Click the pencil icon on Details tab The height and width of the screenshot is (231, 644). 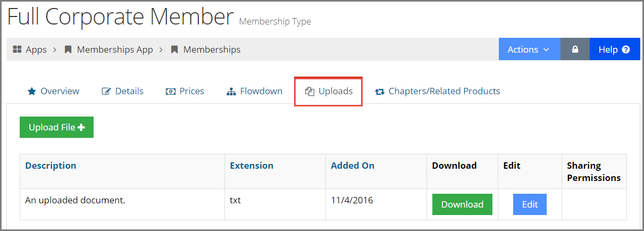(106, 92)
